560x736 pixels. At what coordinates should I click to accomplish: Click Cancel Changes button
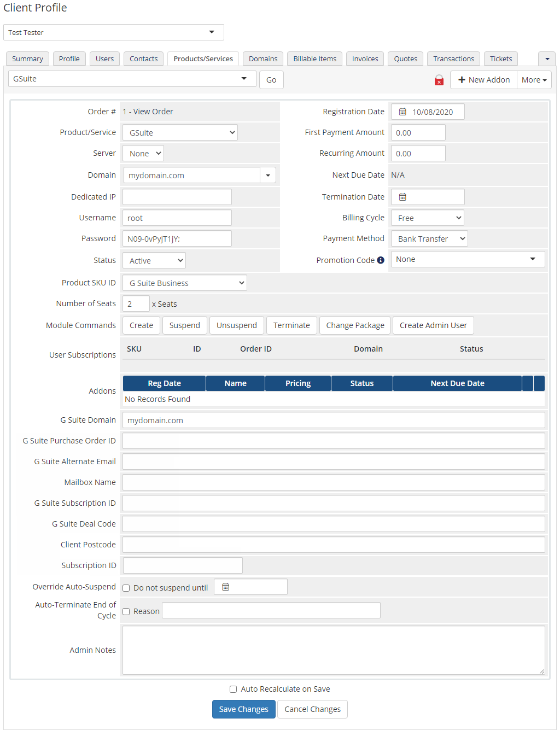(313, 709)
